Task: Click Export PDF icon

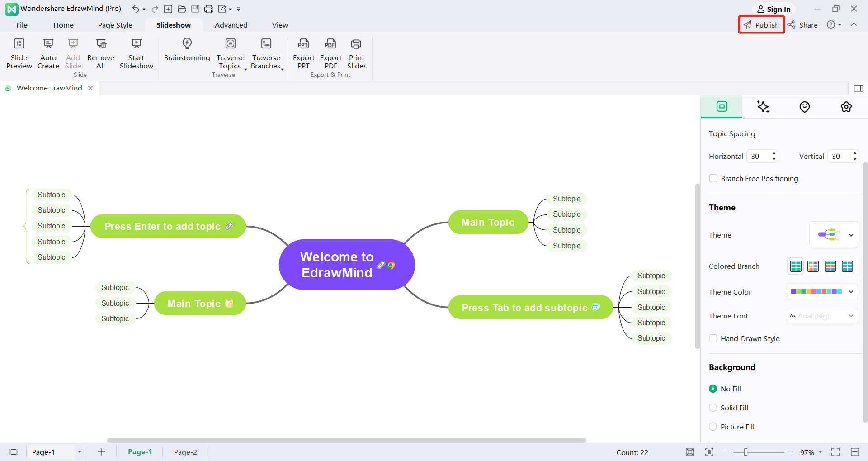Action: 330,44
